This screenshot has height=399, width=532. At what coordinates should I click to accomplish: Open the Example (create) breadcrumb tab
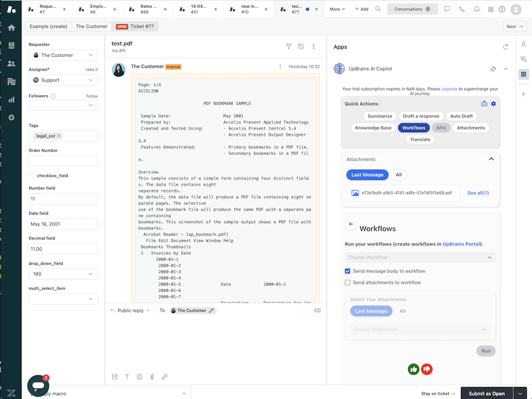(x=48, y=26)
